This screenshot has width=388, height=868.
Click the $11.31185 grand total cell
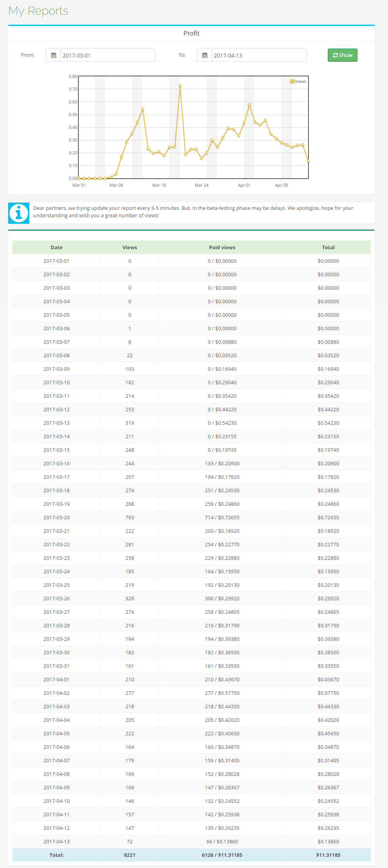(x=328, y=855)
